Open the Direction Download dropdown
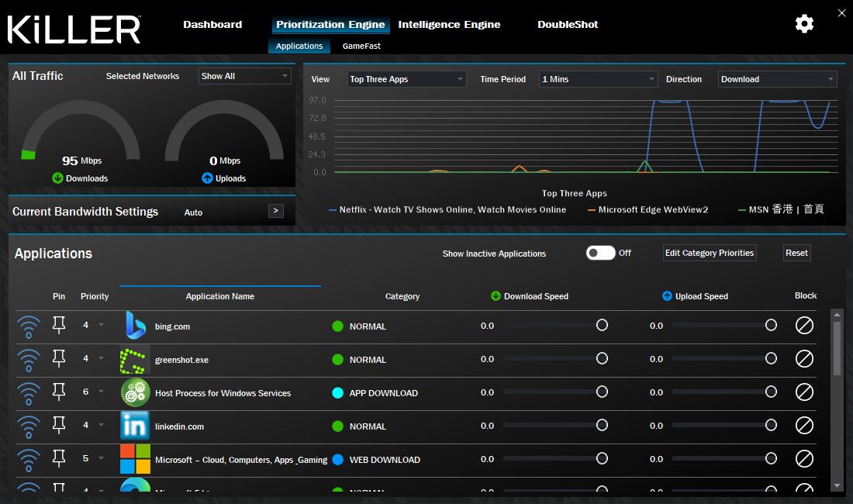Viewport: 853px width, 504px height. tap(777, 79)
